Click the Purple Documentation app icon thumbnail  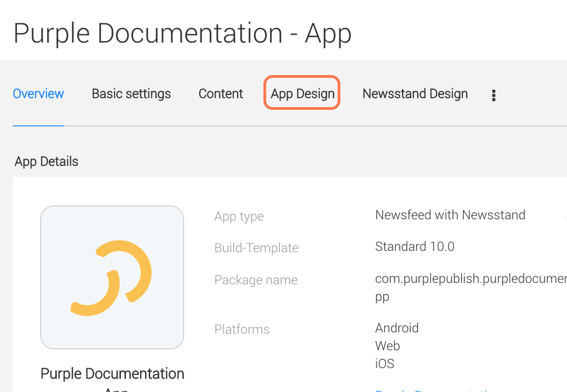[112, 277]
